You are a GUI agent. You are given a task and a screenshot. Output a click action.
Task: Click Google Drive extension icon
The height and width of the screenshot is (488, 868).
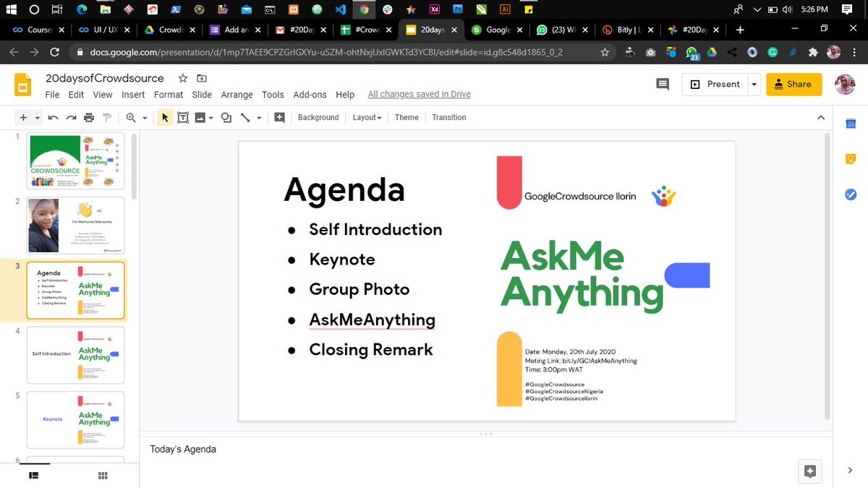pos(712,53)
